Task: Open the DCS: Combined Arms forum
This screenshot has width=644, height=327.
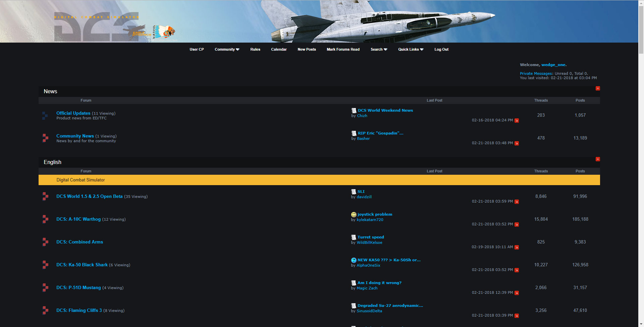Action: 80,242
